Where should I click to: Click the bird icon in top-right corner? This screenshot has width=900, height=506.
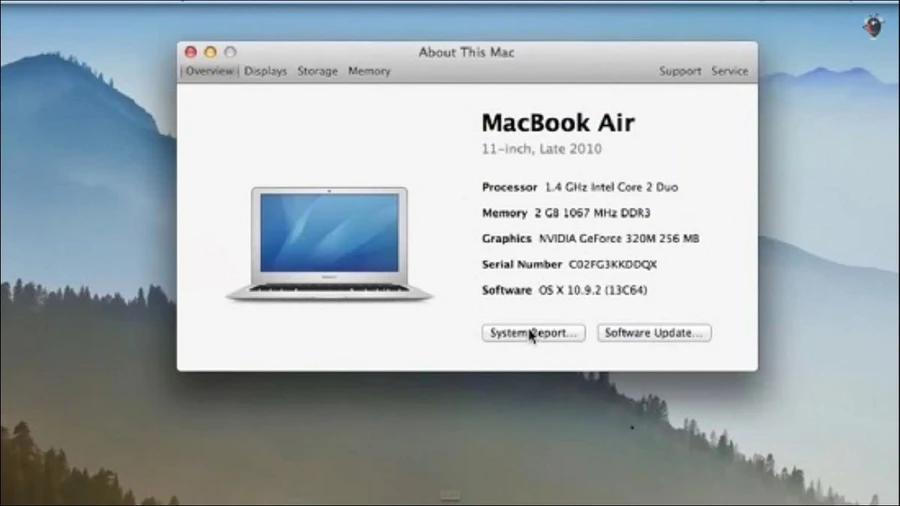(874, 26)
